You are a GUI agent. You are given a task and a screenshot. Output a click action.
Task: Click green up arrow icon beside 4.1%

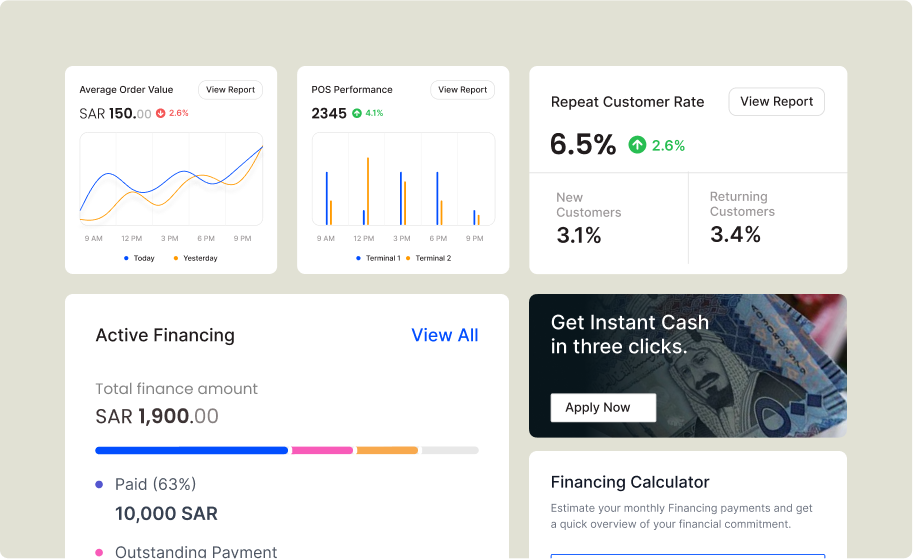tap(357, 114)
